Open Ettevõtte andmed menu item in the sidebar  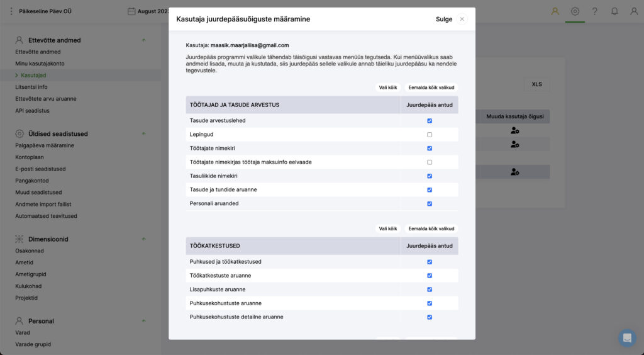tap(38, 52)
